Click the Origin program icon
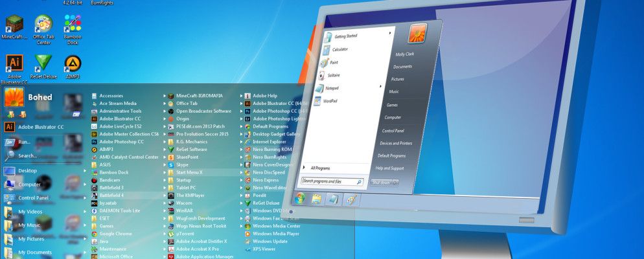The width and height of the screenshot is (644, 259). 171,118
